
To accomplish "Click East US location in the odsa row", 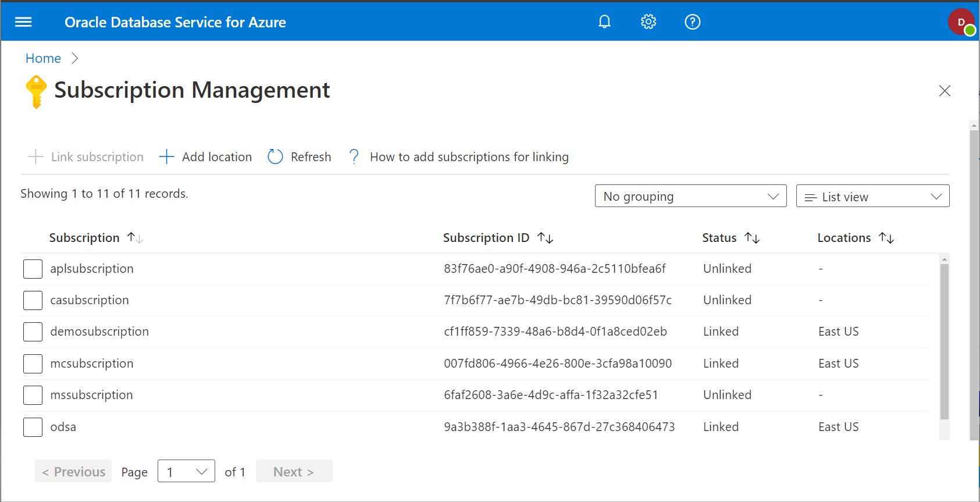I will pos(838,427).
